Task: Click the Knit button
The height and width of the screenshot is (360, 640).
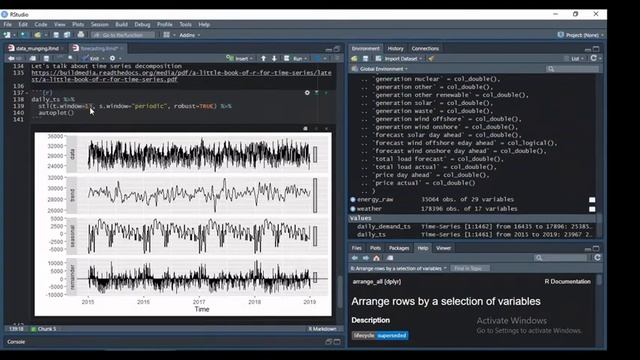Action: pyautogui.click(x=92, y=59)
